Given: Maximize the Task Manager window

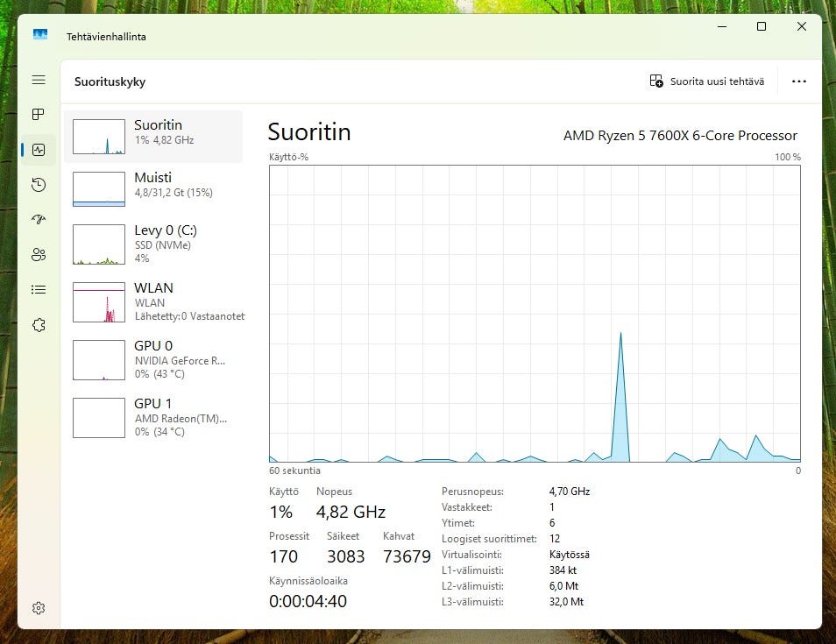Looking at the screenshot, I should [x=762, y=27].
